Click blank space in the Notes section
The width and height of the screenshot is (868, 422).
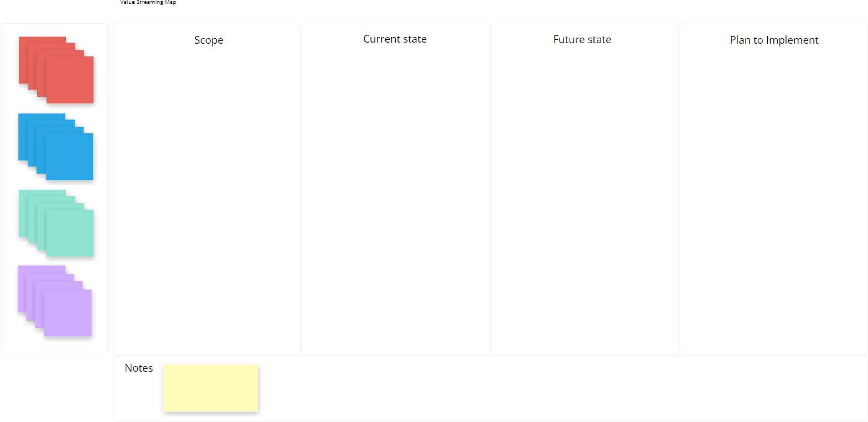point(554,389)
